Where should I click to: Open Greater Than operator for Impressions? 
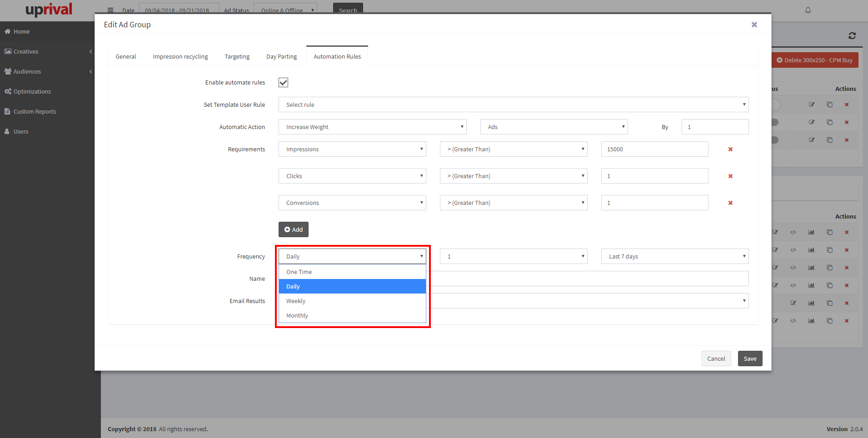[514, 149]
